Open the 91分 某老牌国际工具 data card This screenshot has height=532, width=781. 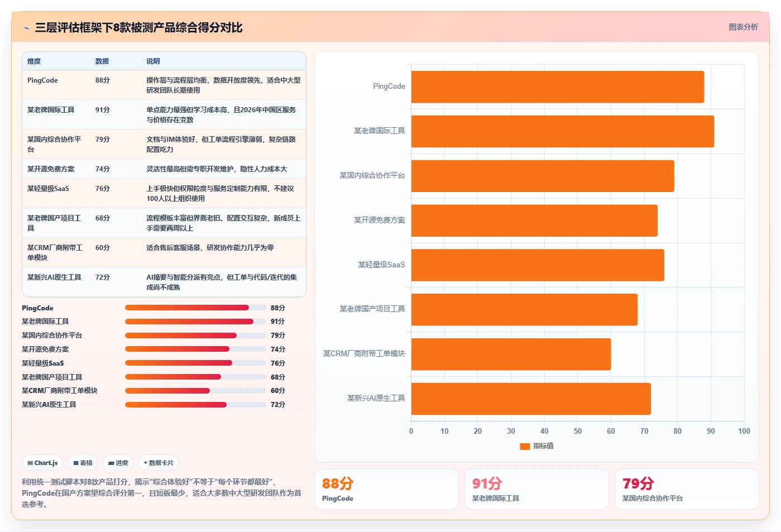point(536,489)
